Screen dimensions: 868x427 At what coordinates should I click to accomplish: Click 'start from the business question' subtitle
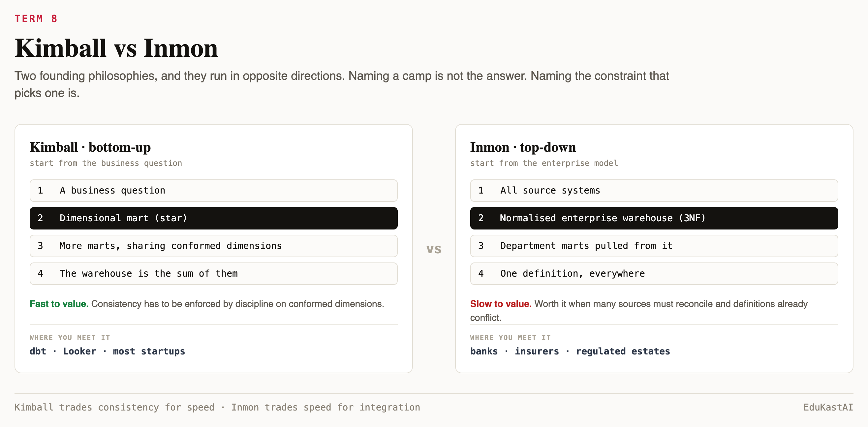(x=106, y=163)
